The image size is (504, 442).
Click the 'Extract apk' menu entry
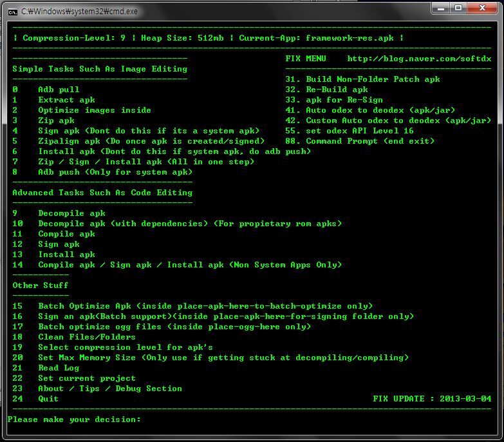66,100
